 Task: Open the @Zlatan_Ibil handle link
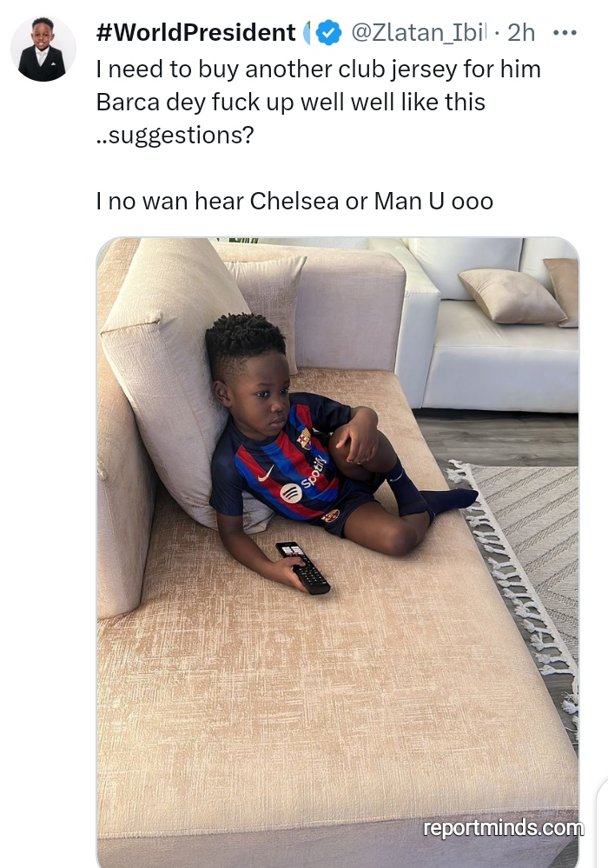419,33
